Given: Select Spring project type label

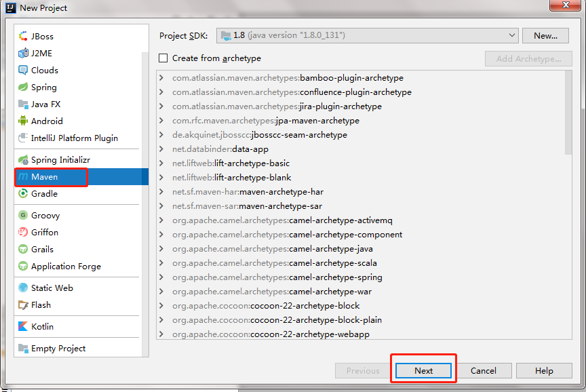Looking at the screenshot, I should click(44, 87).
